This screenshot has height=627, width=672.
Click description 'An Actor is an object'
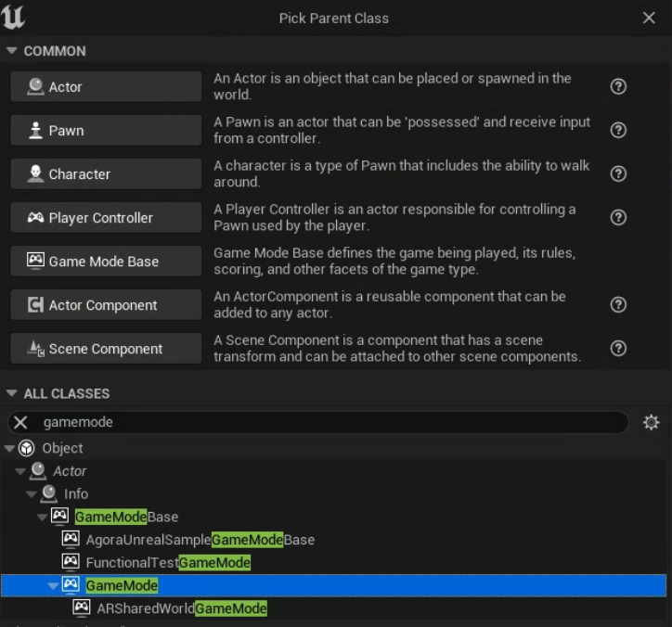[393, 86]
